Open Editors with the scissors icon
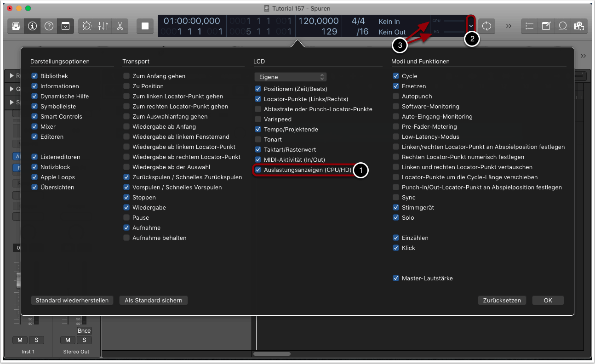This screenshot has height=364, width=595. (120, 26)
